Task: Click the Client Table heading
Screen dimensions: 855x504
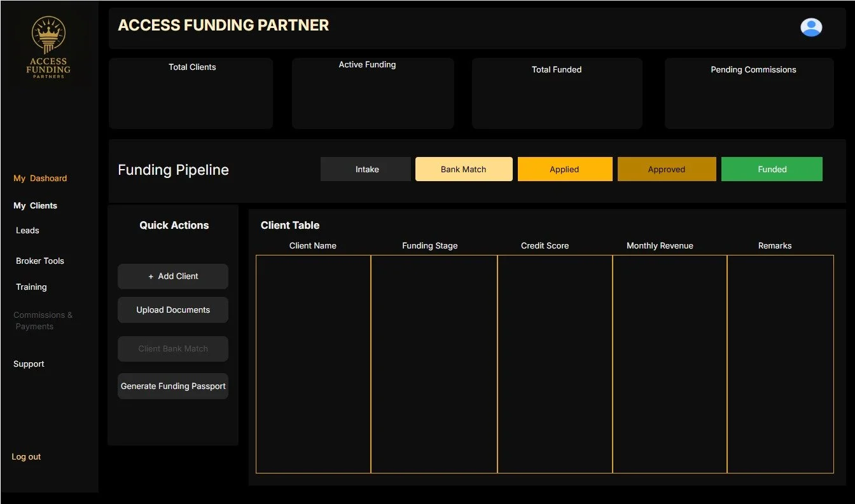Action: click(x=290, y=226)
